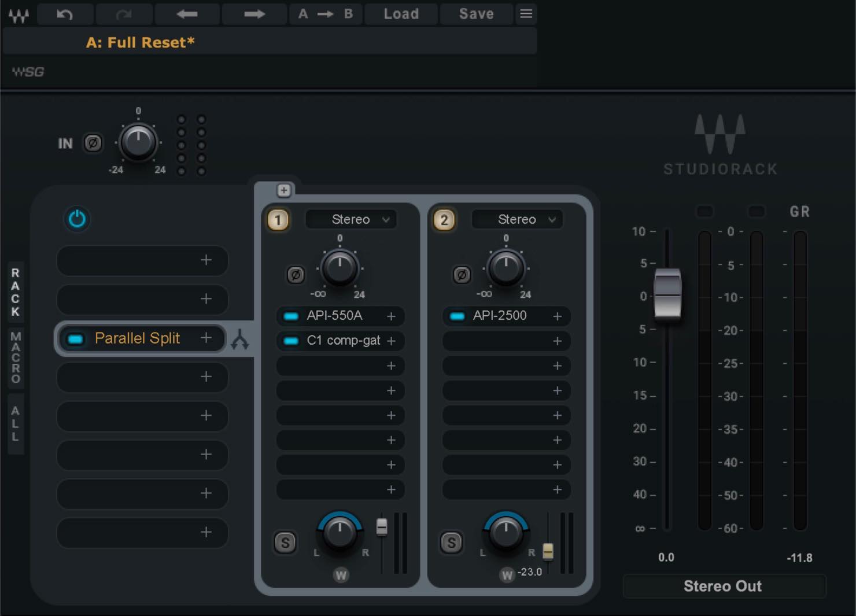Go to the previous preset arrow
856x616 pixels.
coord(187,14)
